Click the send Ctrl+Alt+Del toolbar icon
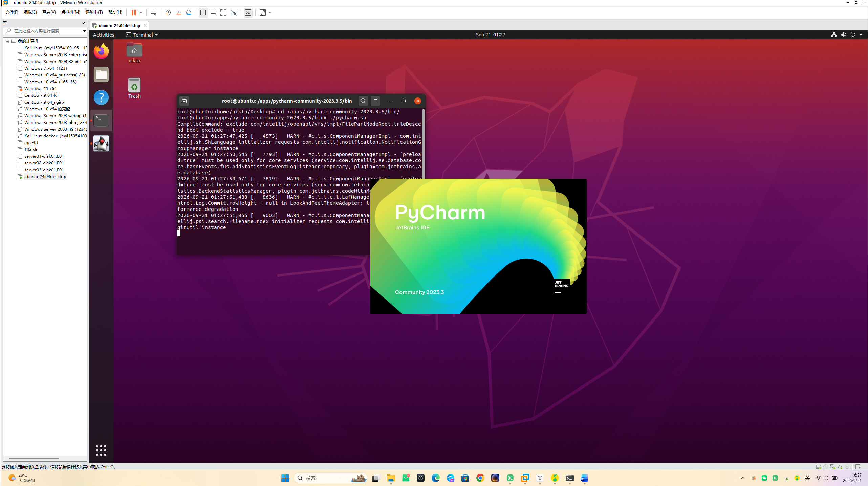 154,13
